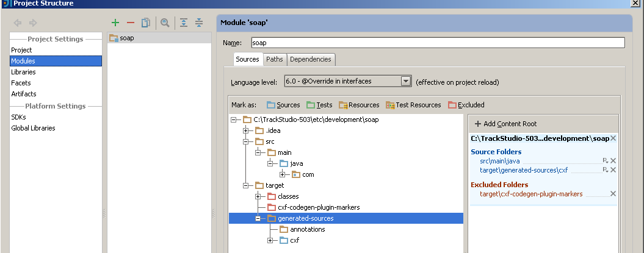Click the Expand All toolbar icon
The image size is (644, 253).
pyautogui.click(x=183, y=23)
